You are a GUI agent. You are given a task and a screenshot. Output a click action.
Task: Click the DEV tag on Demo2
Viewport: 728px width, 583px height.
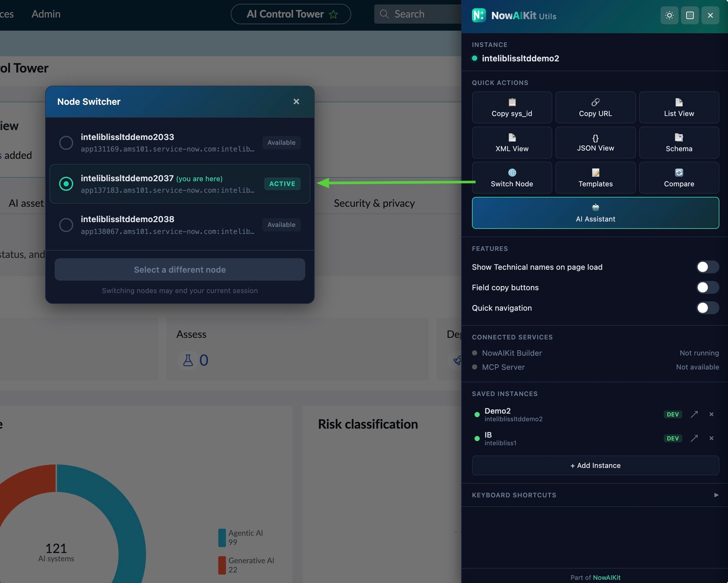(672, 414)
